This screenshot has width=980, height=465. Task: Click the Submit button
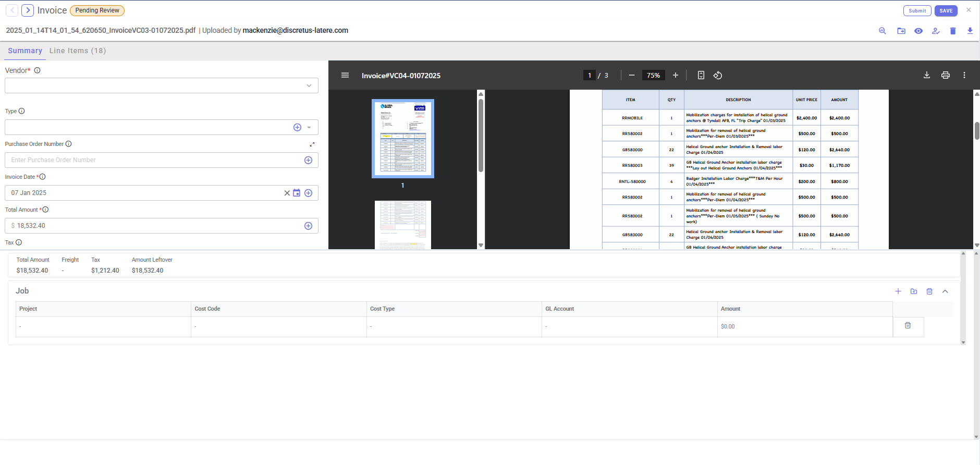pos(917,11)
